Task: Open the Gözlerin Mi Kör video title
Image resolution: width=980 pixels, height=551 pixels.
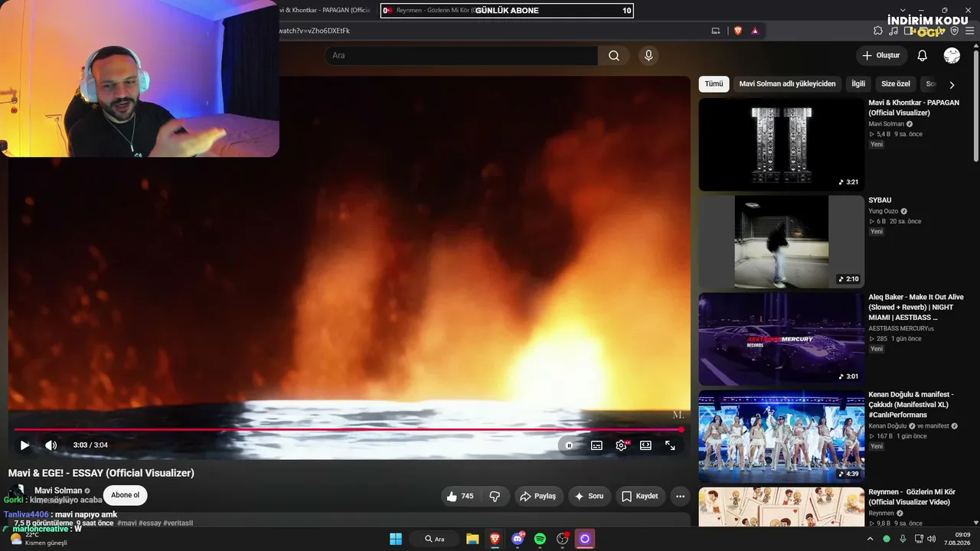Action: [912, 497]
